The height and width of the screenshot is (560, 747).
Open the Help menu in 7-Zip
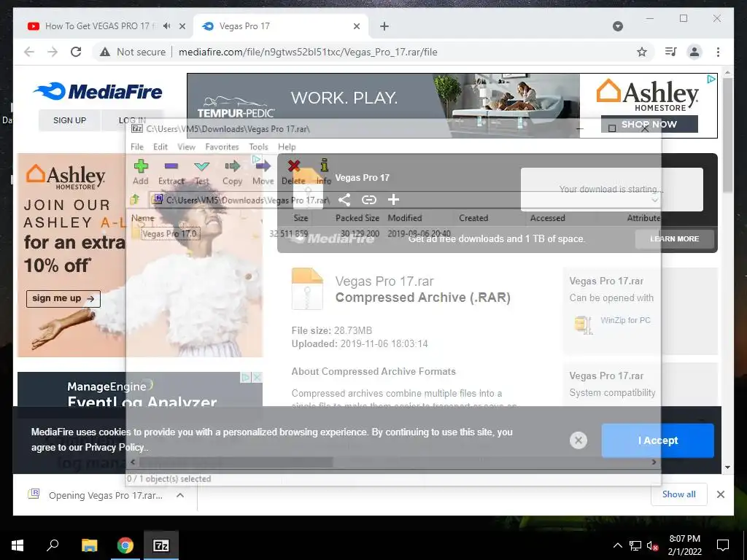(x=287, y=147)
